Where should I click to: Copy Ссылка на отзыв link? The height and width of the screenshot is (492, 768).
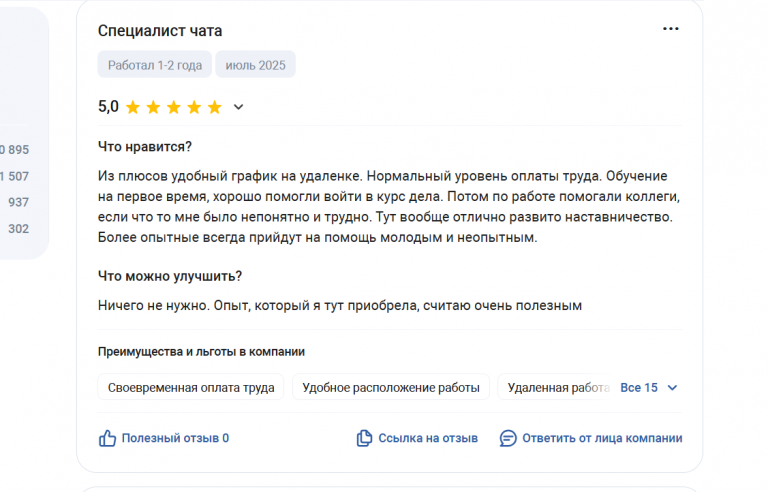(428, 438)
